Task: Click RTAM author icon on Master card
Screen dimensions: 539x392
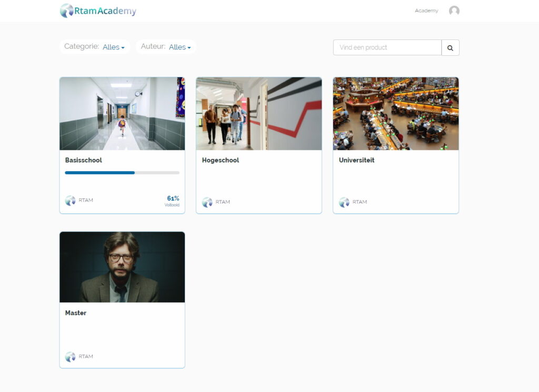Action: [71, 357]
